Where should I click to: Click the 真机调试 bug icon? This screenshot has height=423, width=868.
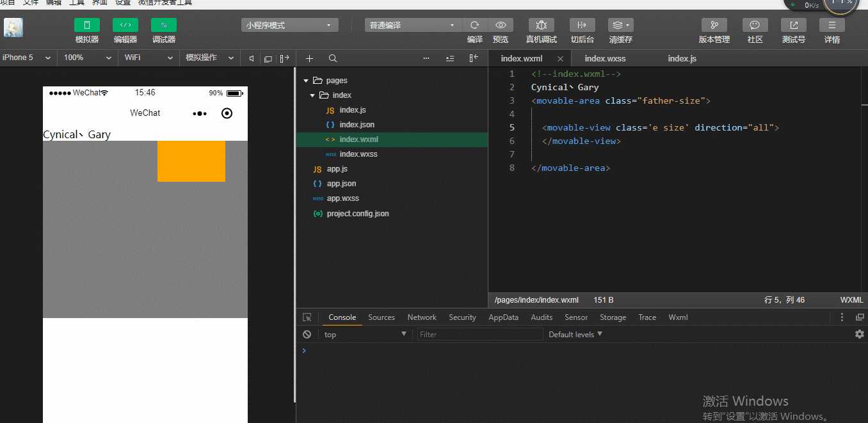click(x=542, y=25)
